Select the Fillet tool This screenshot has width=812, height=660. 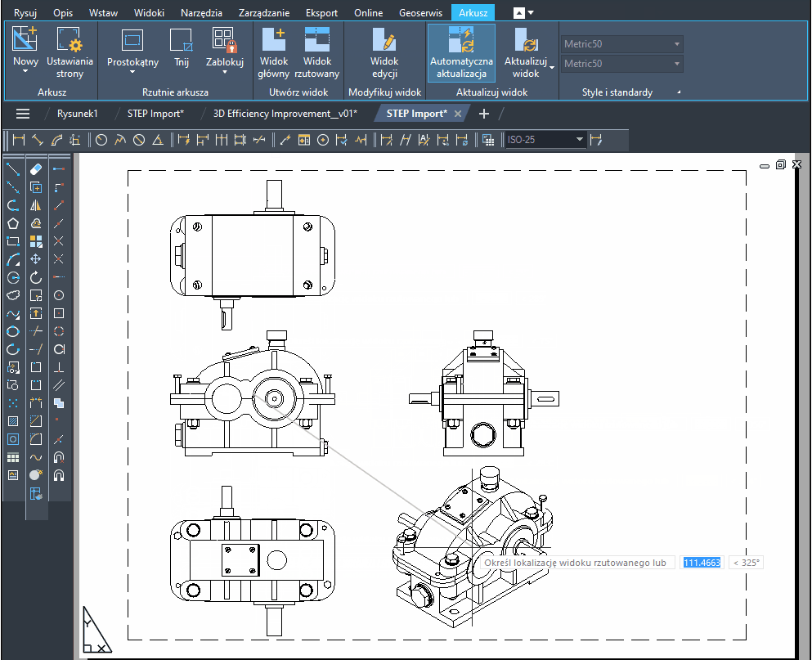click(x=36, y=439)
